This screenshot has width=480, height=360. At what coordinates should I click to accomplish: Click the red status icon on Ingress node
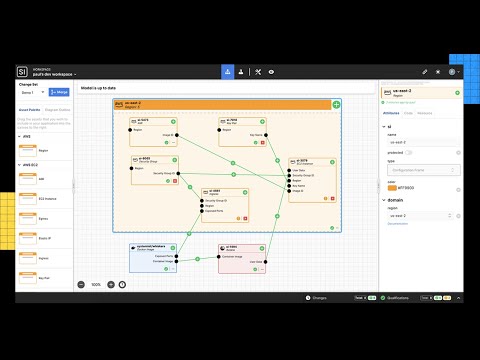pyautogui.click(x=245, y=219)
